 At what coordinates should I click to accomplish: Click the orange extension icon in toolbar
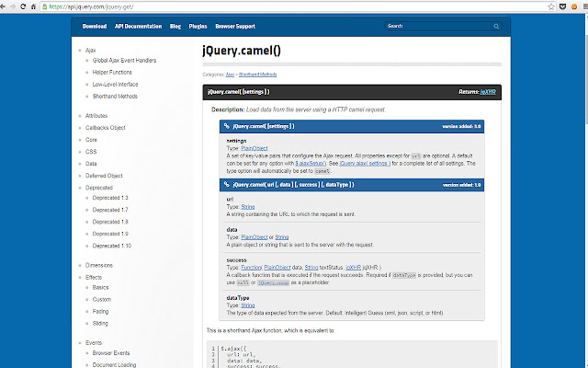pyautogui.click(x=573, y=6)
